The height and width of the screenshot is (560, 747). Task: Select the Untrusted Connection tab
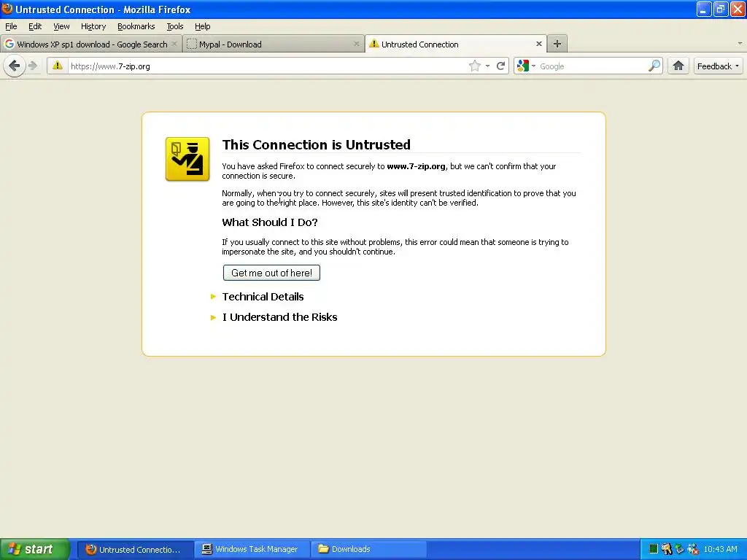[456, 44]
